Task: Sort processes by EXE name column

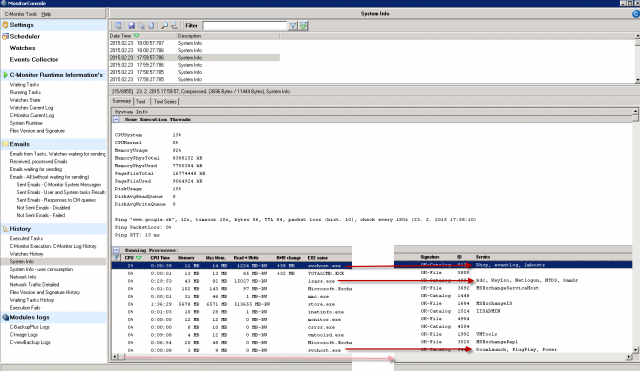Action: [x=318, y=258]
